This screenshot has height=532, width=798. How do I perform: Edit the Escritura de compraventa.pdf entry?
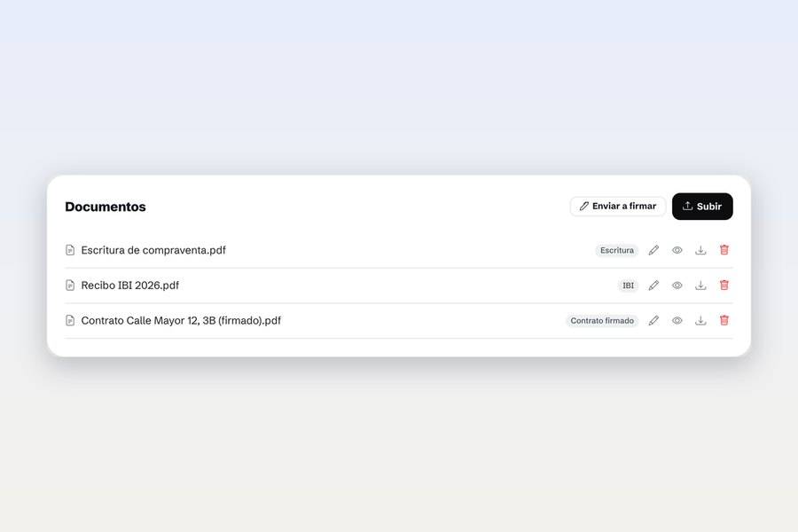coord(653,250)
